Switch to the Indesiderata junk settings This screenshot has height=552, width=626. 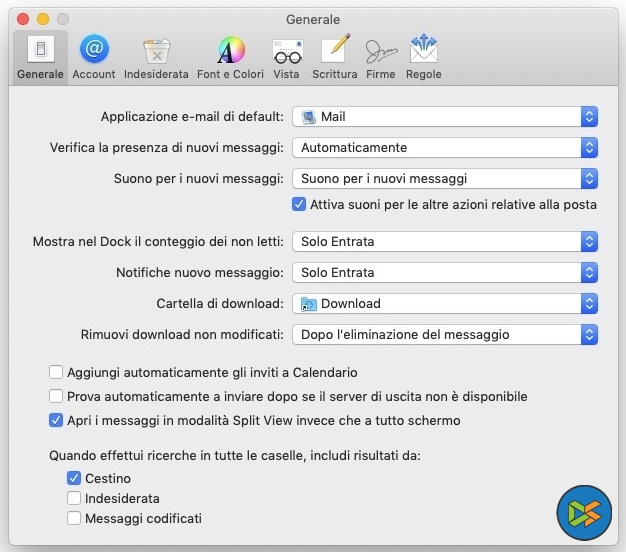(x=156, y=56)
